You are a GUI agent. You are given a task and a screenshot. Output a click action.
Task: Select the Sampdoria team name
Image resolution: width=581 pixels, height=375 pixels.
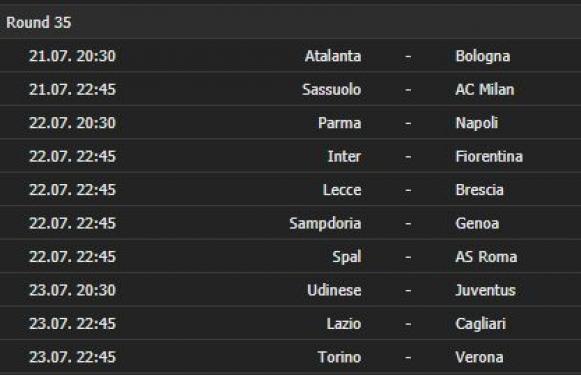tap(325, 223)
